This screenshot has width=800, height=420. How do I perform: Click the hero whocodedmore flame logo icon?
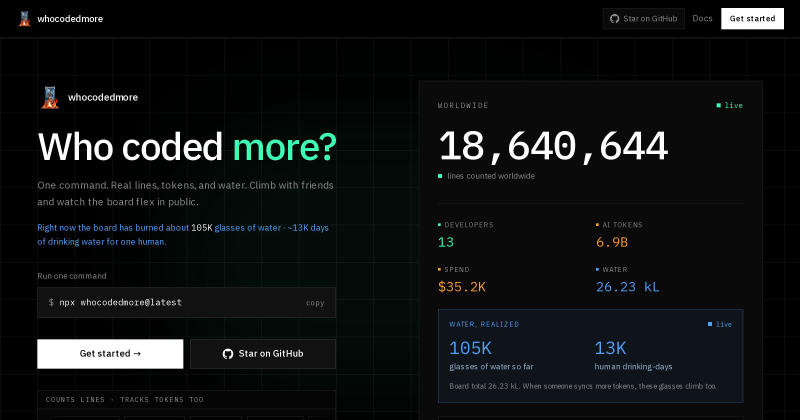pos(50,97)
